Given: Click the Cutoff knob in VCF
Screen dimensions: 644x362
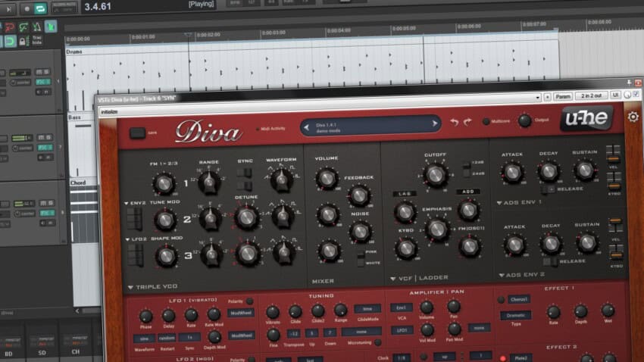Looking at the screenshot, I should point(436,175).
